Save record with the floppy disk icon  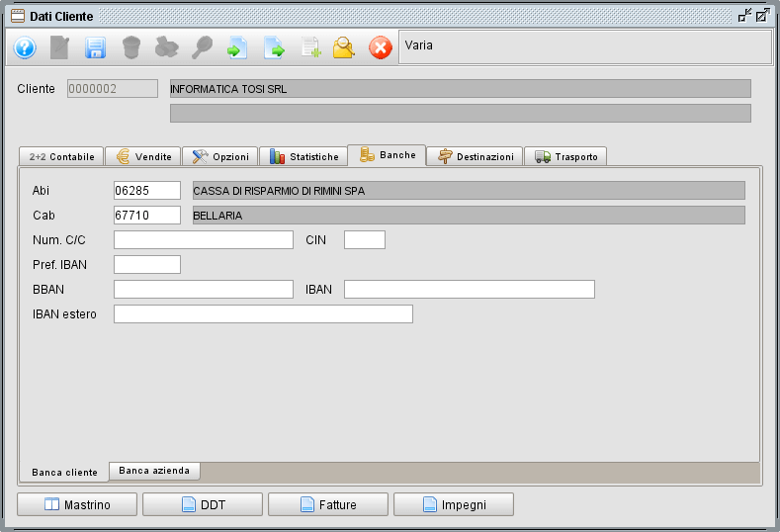pyautogui.click(x=95, y=47)
